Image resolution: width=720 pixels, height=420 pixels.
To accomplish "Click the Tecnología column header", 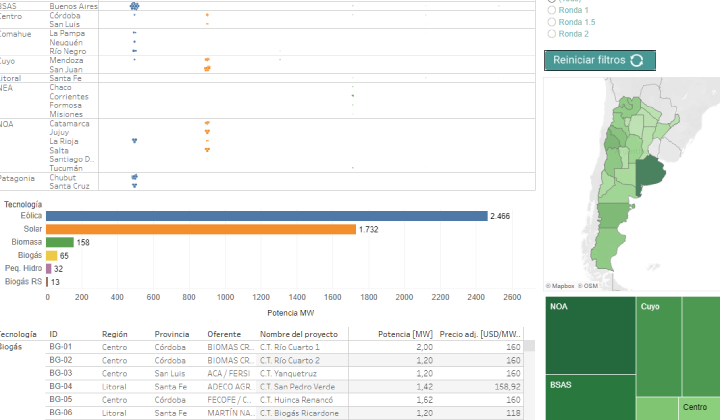I will [x=17, y=334].
